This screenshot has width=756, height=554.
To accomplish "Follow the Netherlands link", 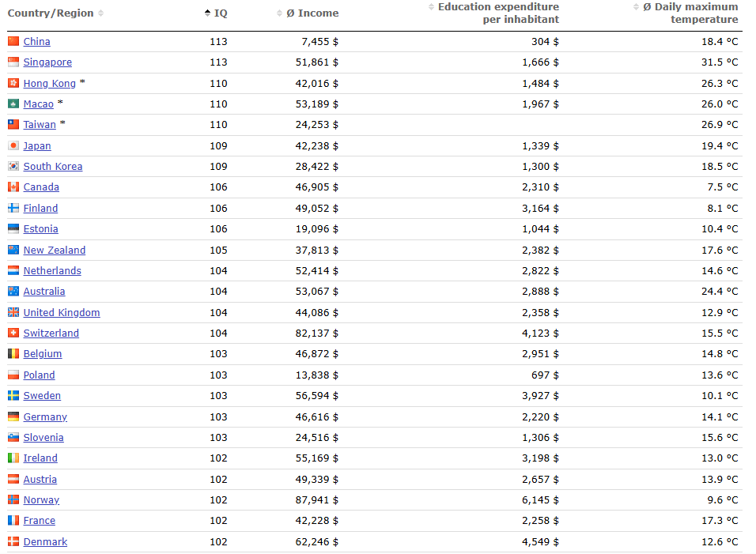I will click(52, 271).
